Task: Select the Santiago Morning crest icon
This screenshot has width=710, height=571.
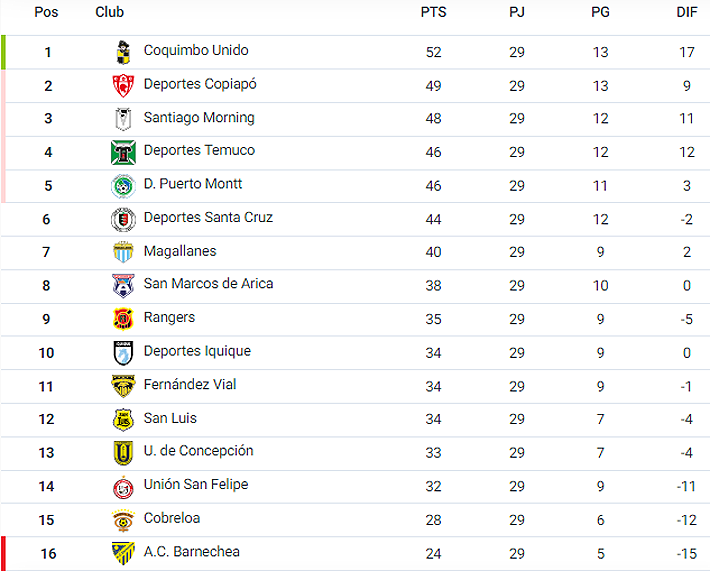Action: click(x=122, y=119)
